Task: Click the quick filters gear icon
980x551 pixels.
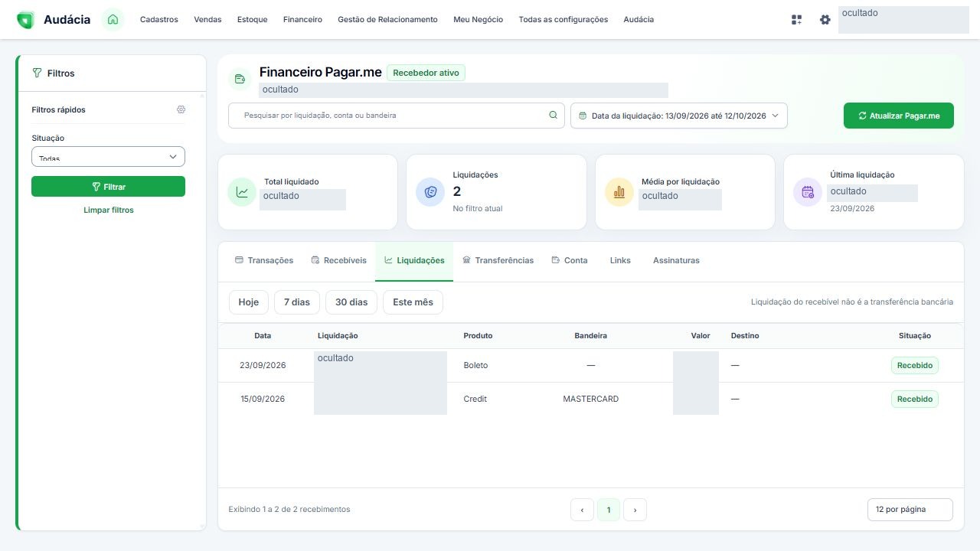Action: click(181, 109)
